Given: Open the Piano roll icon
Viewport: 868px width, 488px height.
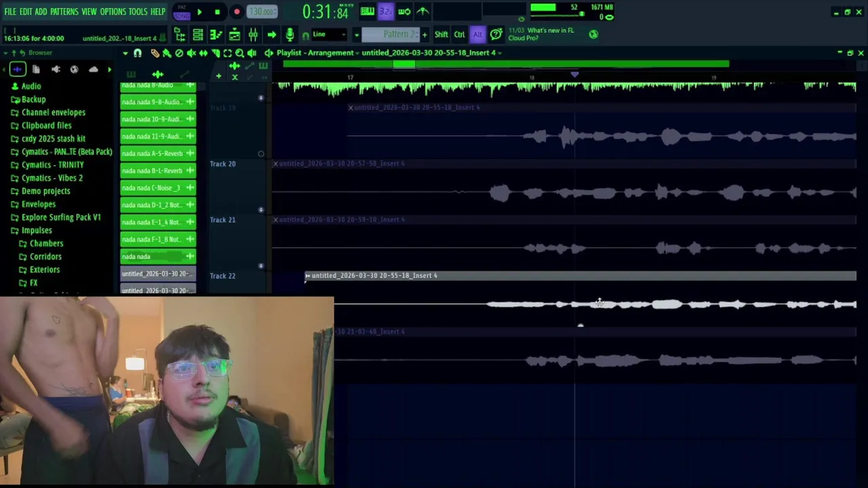Looking at the screenshot, I should click(x=216, y=35).
